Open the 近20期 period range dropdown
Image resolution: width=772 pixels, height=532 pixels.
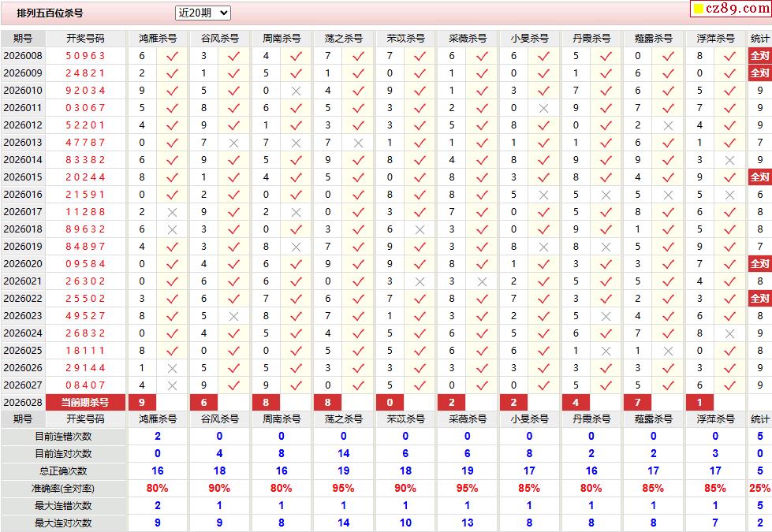(203, 13)
